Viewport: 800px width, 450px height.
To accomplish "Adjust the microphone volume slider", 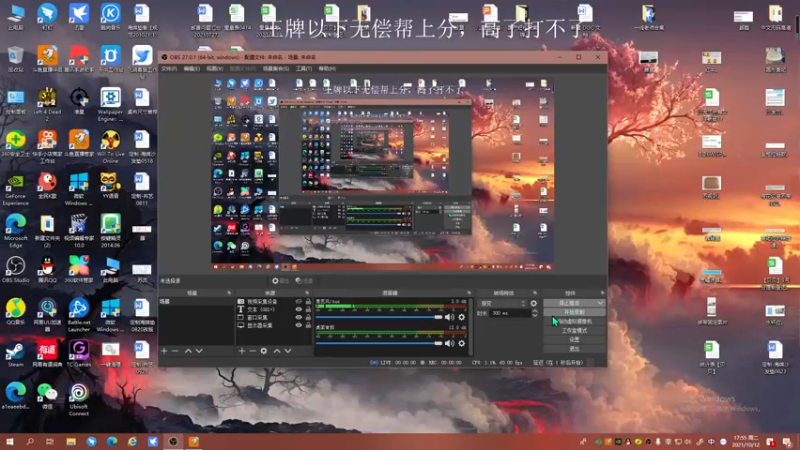I will click(x=379, y=317).
